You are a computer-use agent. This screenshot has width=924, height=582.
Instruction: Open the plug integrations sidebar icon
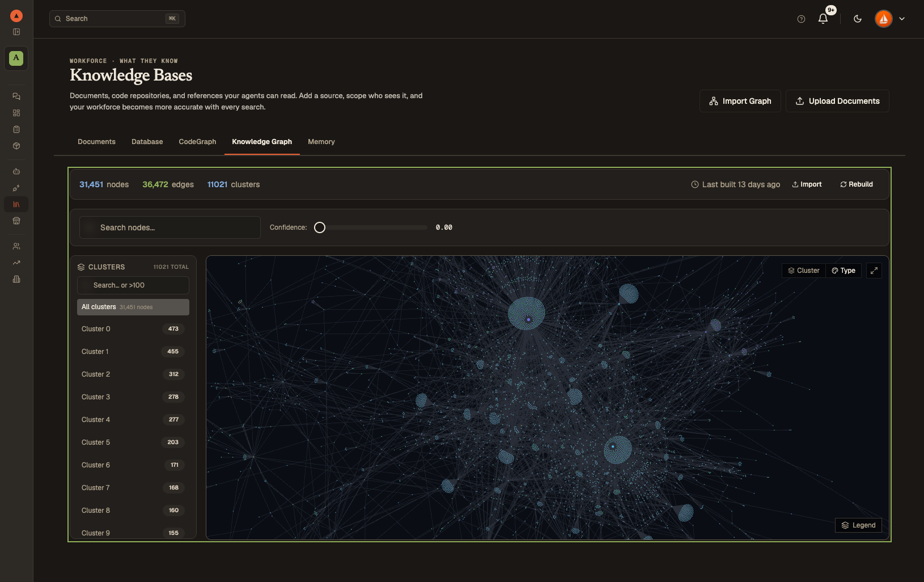click(x=16, y=188)
